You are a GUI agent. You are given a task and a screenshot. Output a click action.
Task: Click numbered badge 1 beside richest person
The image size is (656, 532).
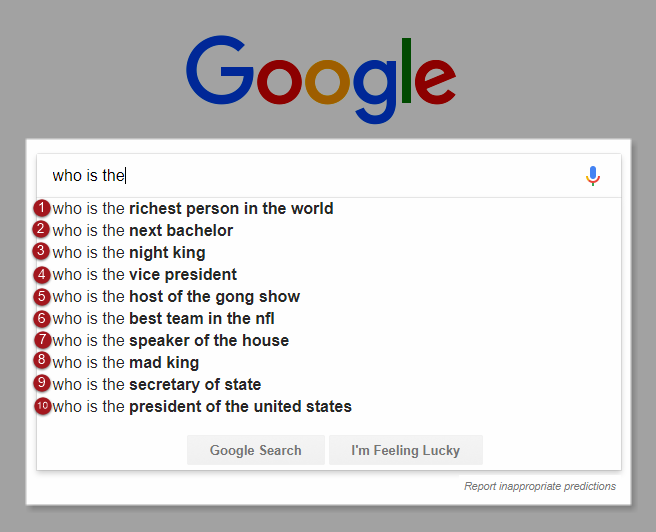(x=42, y=208)
